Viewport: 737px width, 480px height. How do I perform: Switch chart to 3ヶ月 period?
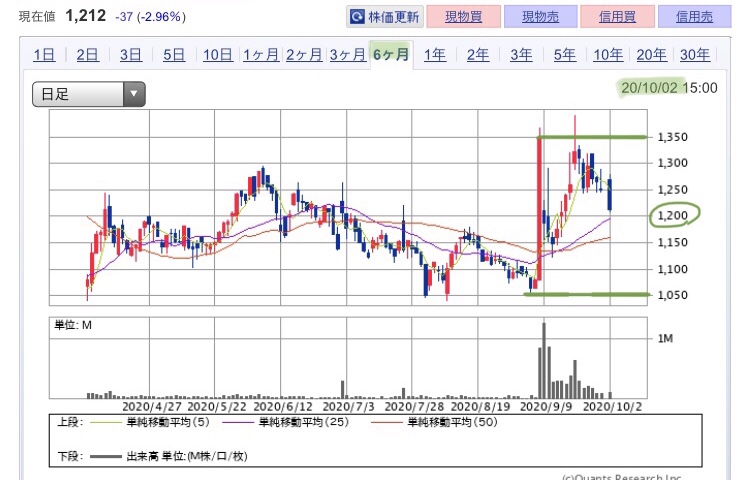[348, 55]
